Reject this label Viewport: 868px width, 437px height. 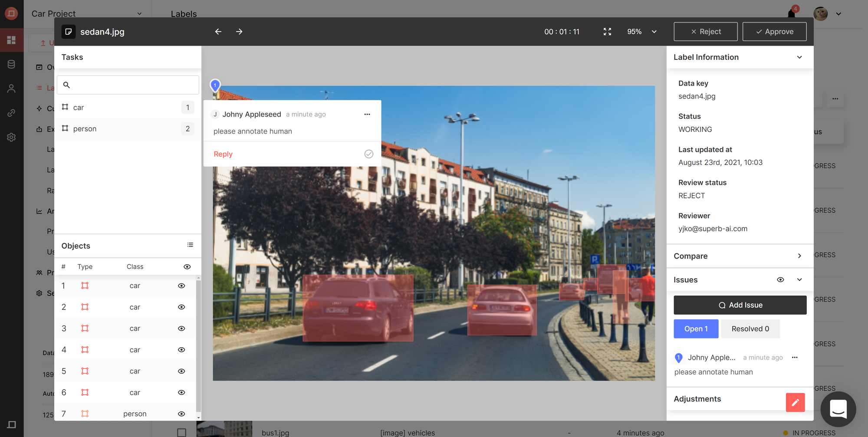(705, 32)
